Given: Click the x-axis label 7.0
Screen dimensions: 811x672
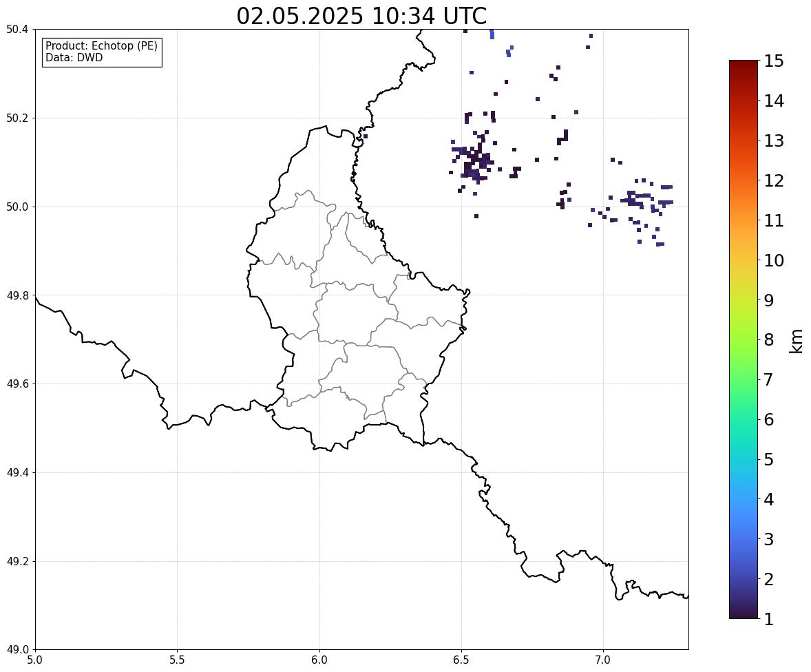Looking at the screenshot, I should point(603,660).
